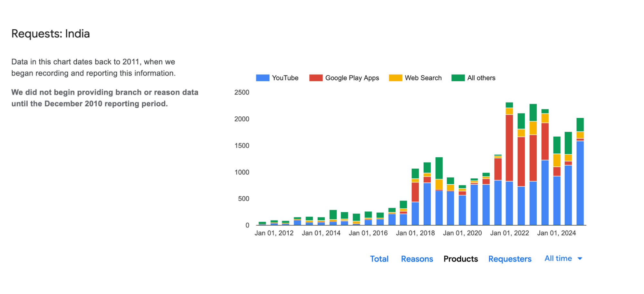Click the tallest red Google Play Apps bar segment
This screenshot has height=294, width=644.
509,148
